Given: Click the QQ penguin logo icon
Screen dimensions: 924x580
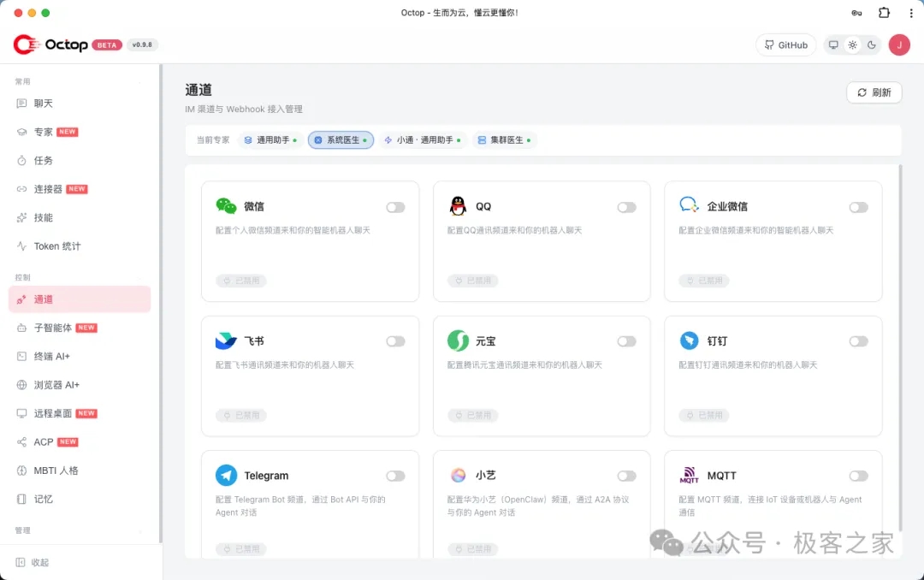Looking at the screenshot, I should (x=458, y=205).
